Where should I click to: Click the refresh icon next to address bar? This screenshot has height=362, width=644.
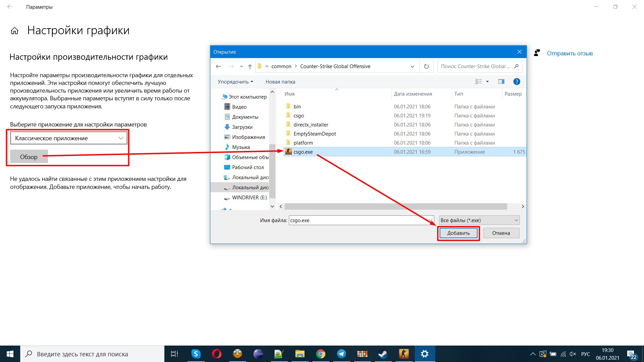426,66
